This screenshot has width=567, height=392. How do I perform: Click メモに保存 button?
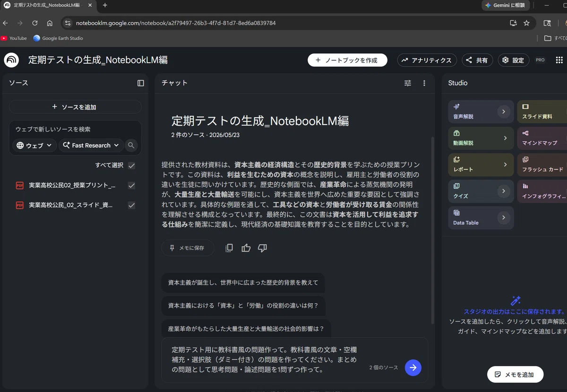click(x=188, y=248)
